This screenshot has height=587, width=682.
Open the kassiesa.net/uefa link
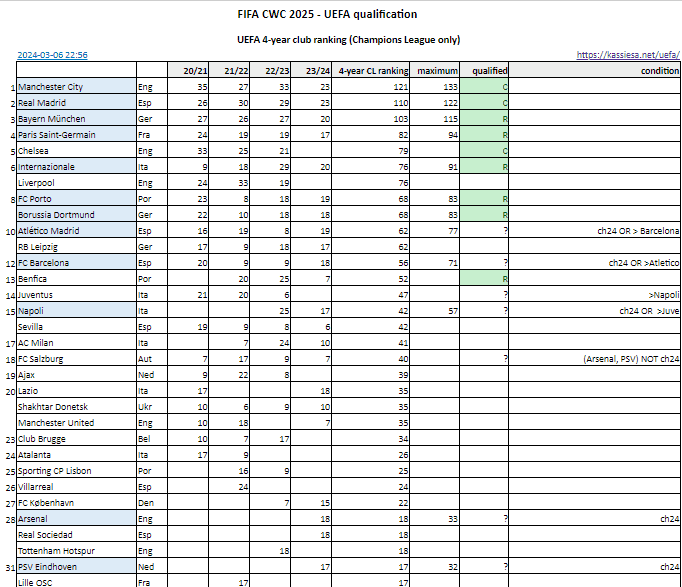pos(628,55)
